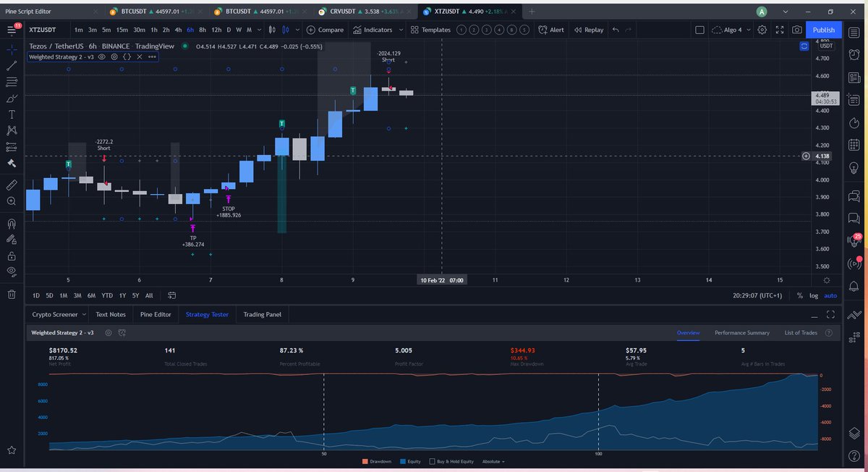Image resolution: width=868 pixels, height=472 pixels.
Task: Toggle percent scale mode
Action: [800, 295]
